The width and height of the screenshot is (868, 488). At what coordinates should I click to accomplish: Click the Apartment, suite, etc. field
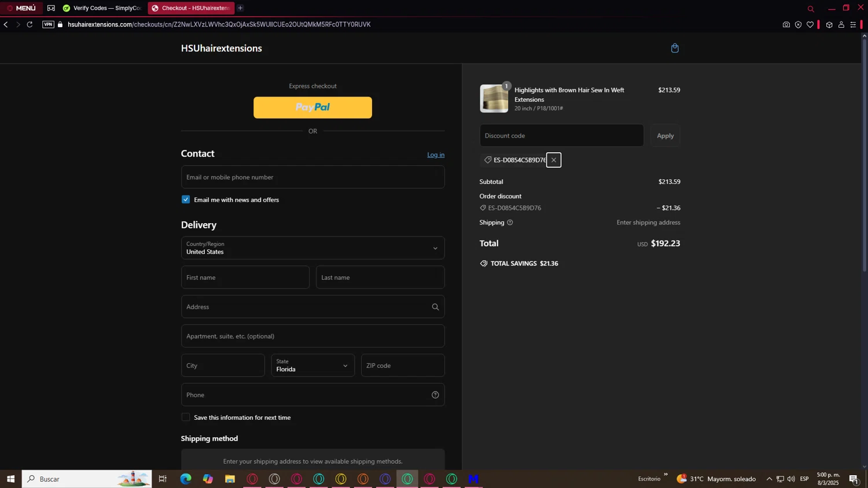pyautogui.click(x=312, y=336)
